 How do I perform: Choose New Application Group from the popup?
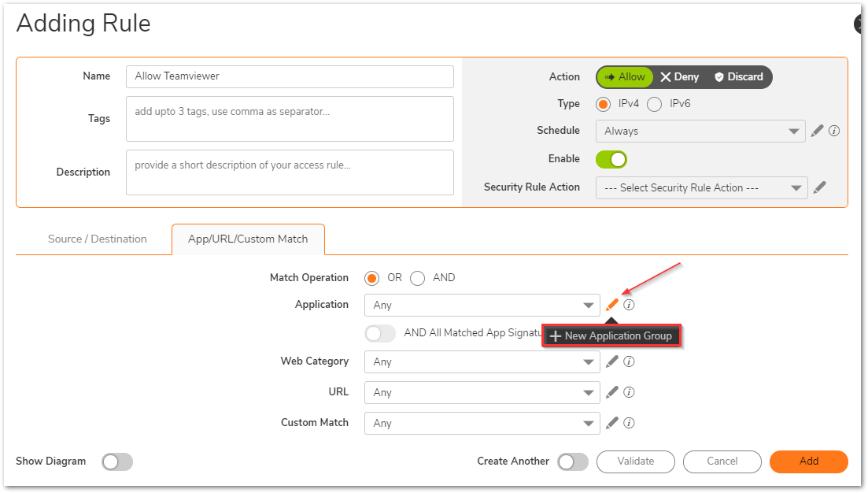(x=611, y=336)
